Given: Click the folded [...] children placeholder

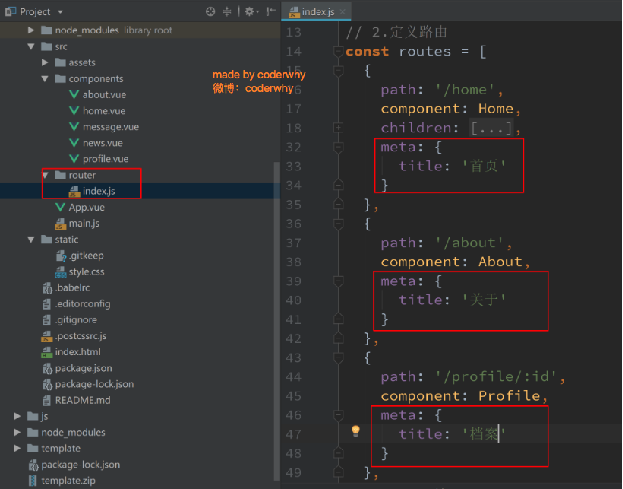Looking at the screenshot, I should 491,129.
